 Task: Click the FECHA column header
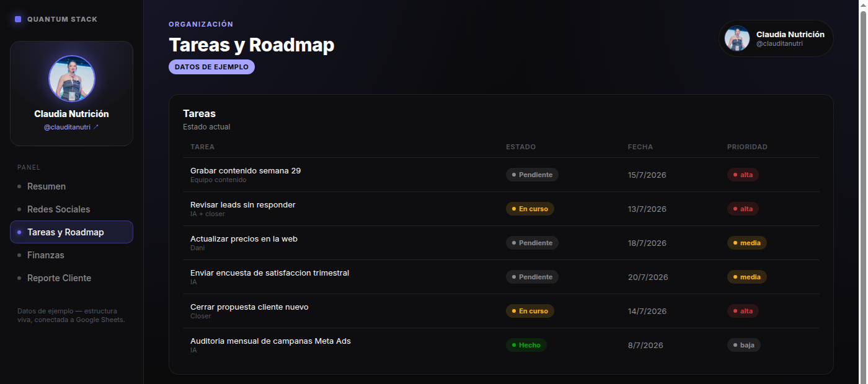pyautogui.click(x=640, y=147)
